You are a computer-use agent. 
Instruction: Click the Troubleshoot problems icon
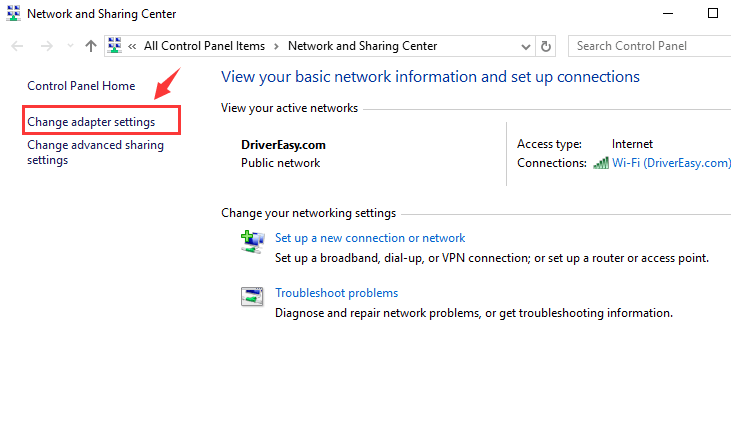(x=252, y=296)
